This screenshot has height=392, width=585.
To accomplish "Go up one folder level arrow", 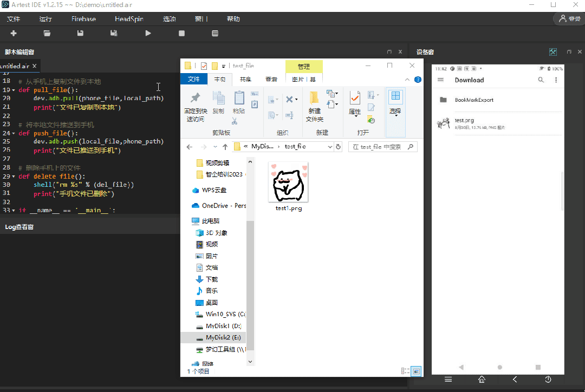I will (225, 147).
